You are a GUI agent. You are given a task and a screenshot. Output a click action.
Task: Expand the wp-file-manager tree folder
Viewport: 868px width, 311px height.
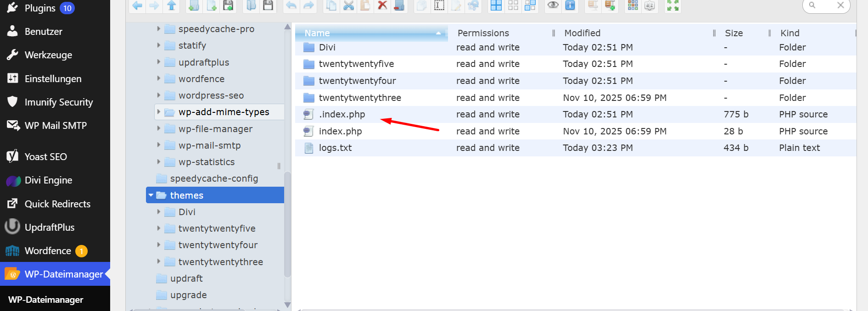pyautogui.click(x=158, y=128)
